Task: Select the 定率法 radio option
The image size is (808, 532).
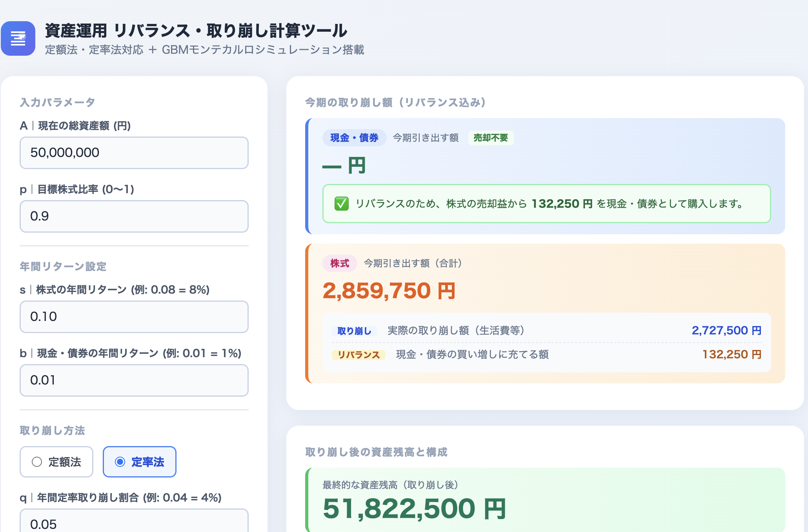Action: click(139, 462)
